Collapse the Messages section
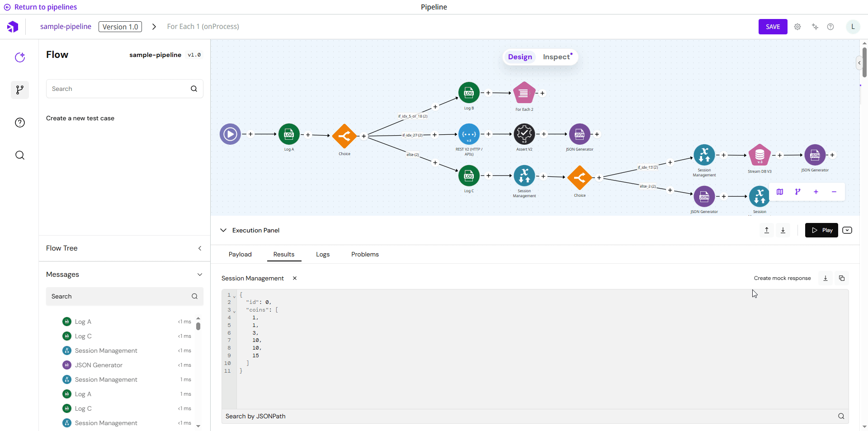This screenshot has width=868, height=431. (x=200, y=275)
